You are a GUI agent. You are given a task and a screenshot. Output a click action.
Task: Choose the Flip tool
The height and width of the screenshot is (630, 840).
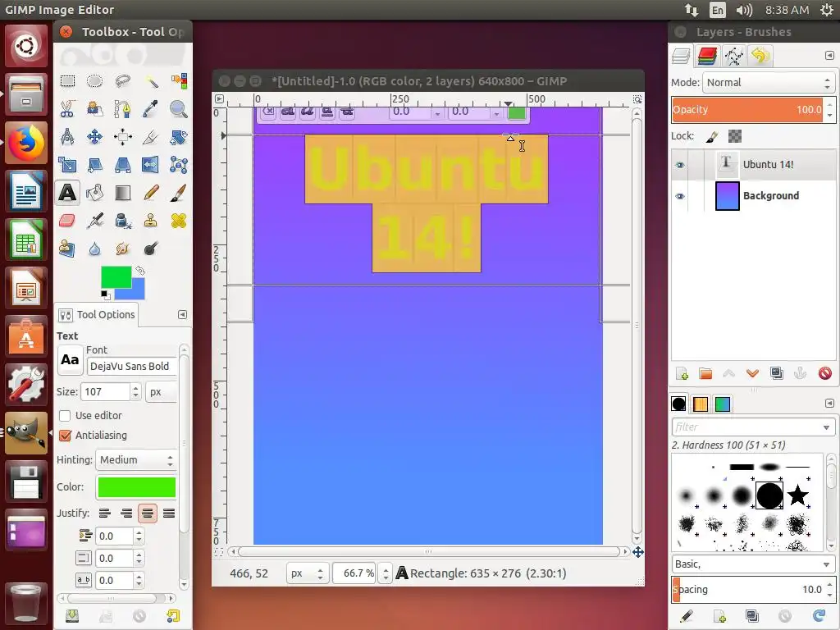click(x=151, y=164)
